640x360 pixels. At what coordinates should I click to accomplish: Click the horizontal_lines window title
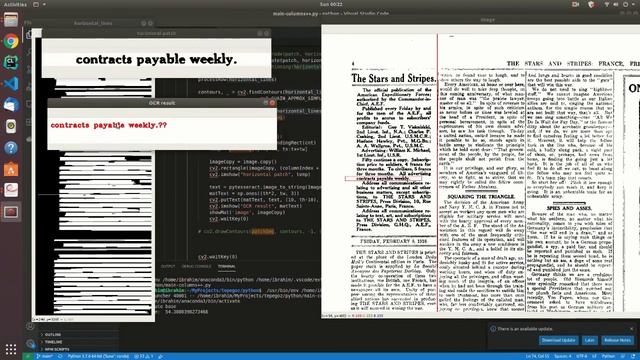(93, 23)
